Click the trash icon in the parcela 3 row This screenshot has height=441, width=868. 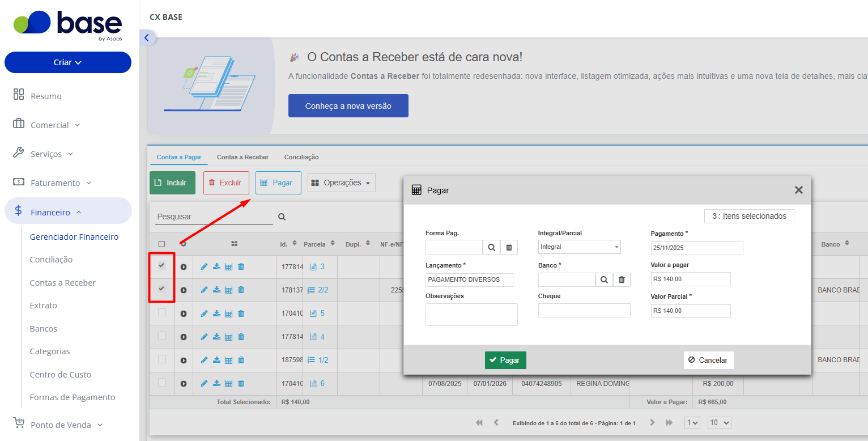(241, 266)
